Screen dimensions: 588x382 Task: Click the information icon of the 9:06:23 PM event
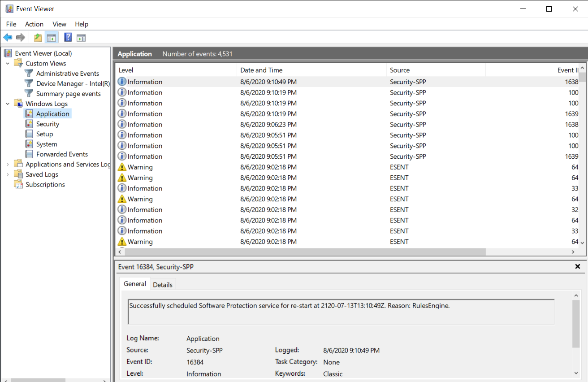tap(122, 124)
